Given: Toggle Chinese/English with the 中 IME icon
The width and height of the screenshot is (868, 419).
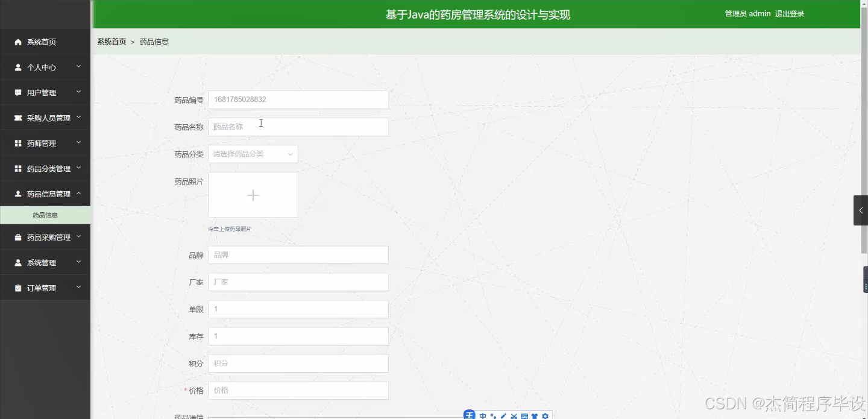Looking at the screenshot, I should (482, 415).
